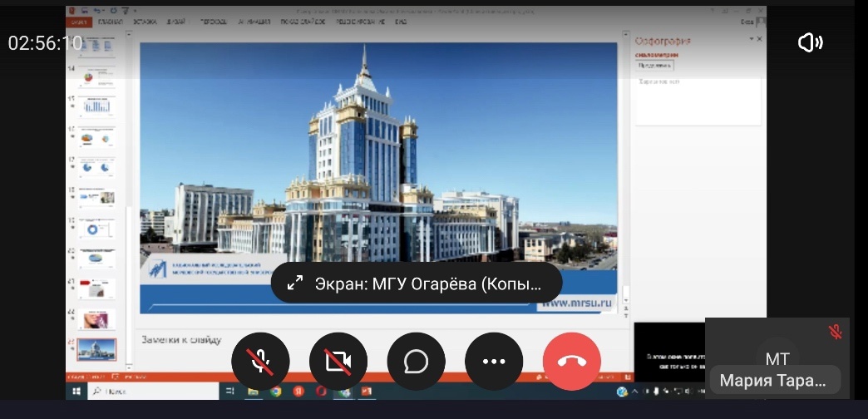Click the Windows Start button in shared screen

click(76, 391)
